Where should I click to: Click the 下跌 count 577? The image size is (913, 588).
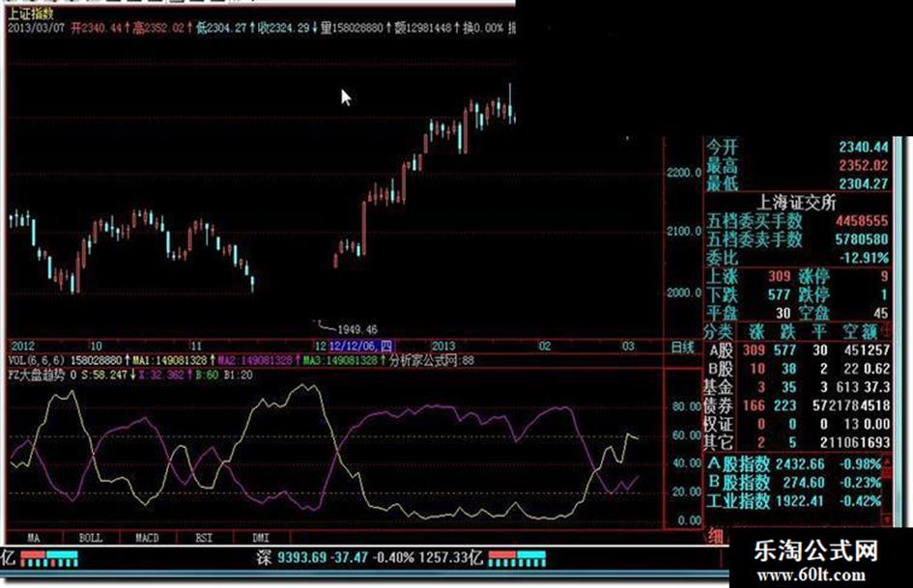click(779, 294)
